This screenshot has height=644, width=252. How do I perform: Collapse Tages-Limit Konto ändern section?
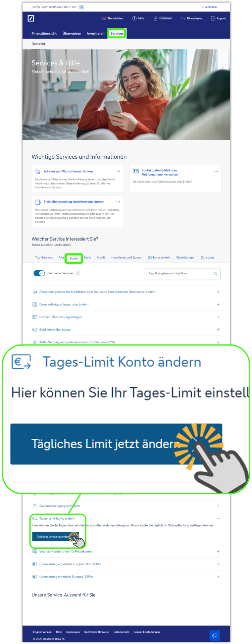(x=218, y=519)
